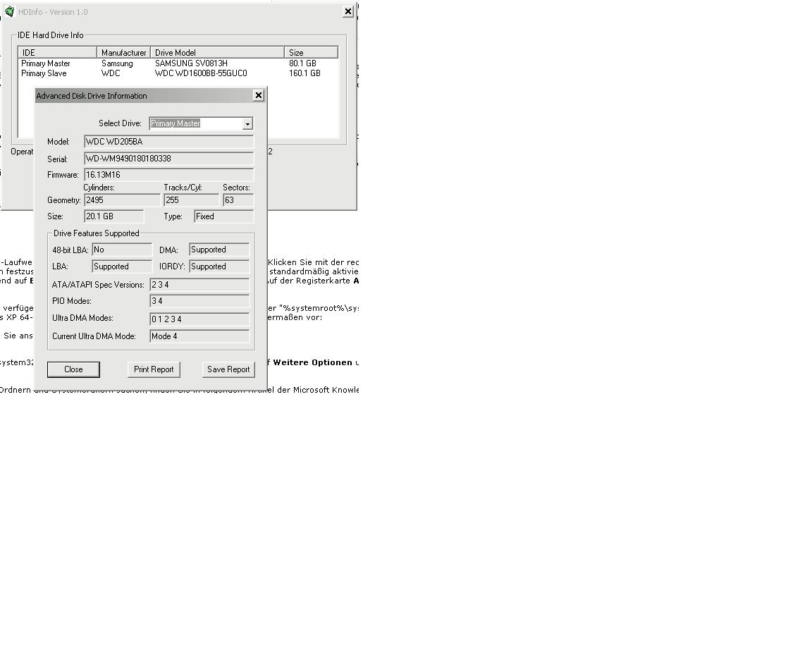Image resolution: width=812 pixels, height=650 pixels.
Task: Close the HDInfo main window
Action: tap(348, 11)
